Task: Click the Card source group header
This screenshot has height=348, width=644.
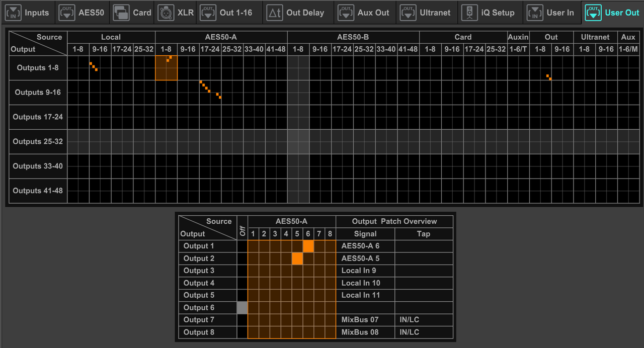Action: 463,37
